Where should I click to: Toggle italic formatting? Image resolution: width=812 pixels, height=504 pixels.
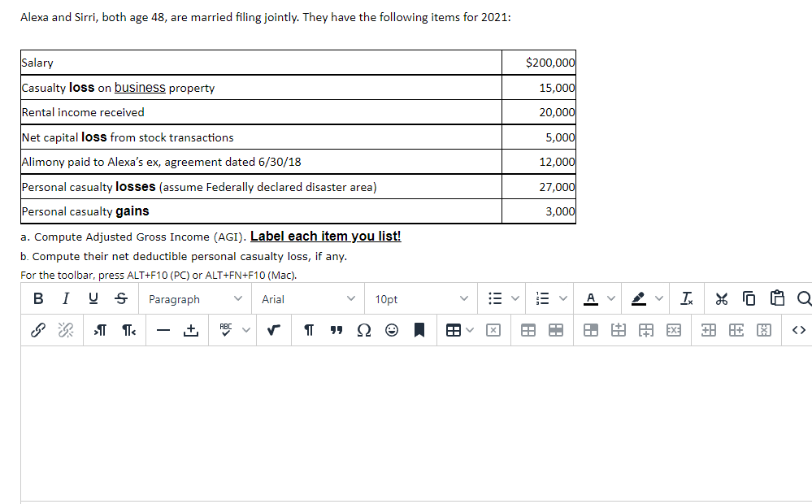(65, 298)
